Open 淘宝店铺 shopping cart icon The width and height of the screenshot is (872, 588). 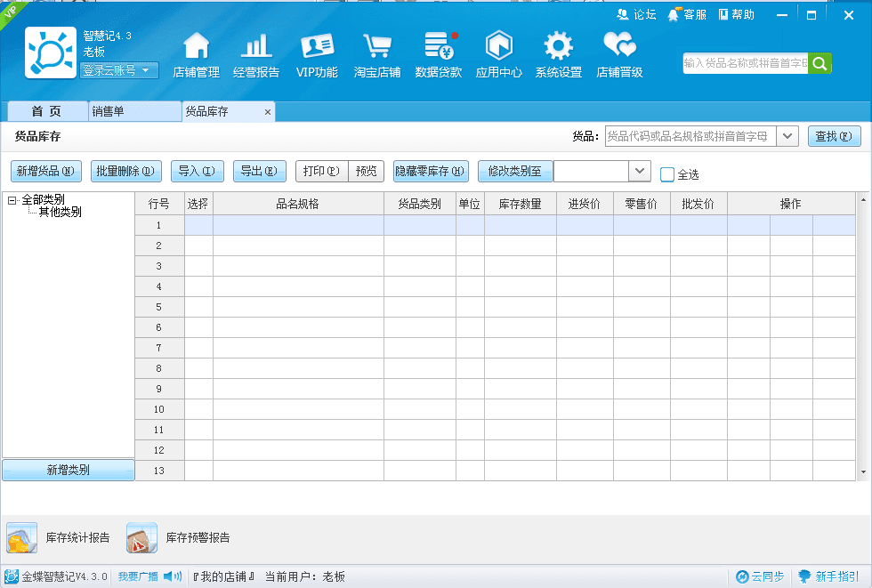[377, 46]
